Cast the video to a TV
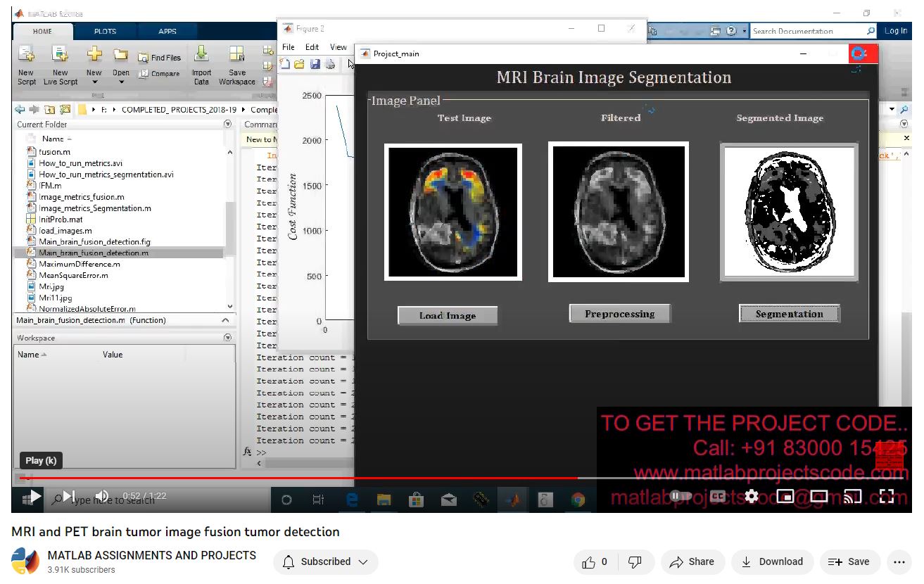This screenshot has height=584, width=924. [x=852, y=497]
